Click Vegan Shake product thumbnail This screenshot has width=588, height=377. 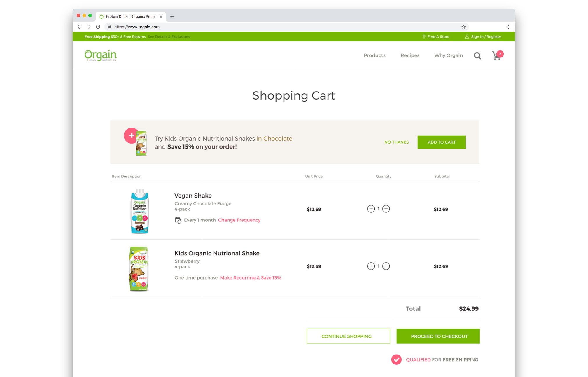pyautogui.click(x=139, y=211)
